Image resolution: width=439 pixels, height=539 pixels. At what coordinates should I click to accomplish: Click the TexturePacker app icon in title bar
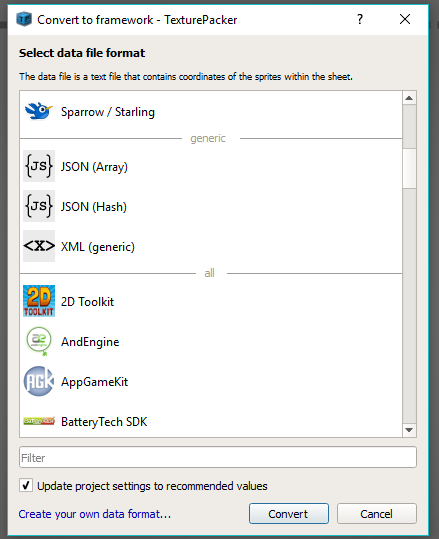click(x=24, y=19)
